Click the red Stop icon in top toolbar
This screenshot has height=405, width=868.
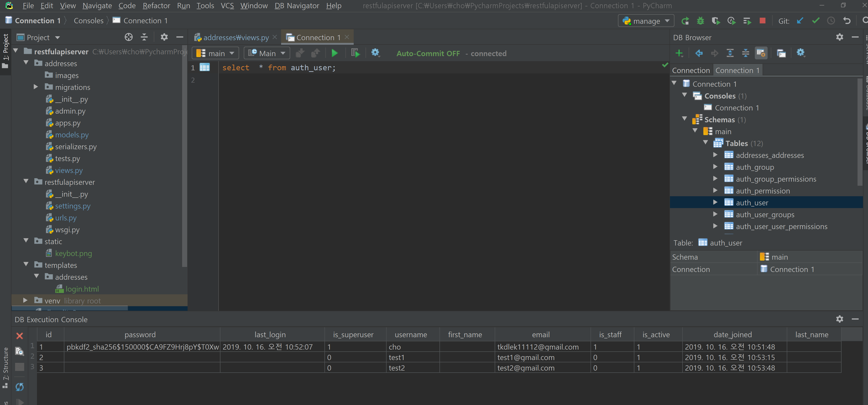click(763, 21)
